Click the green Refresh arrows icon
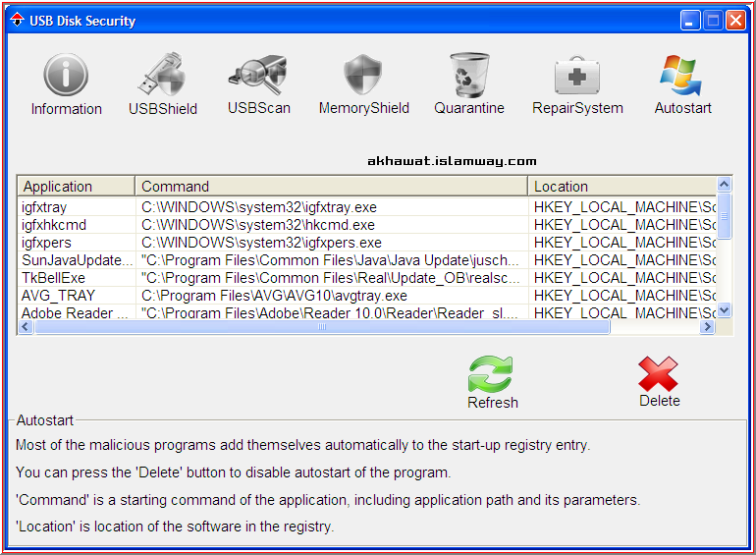 [490, 374]
